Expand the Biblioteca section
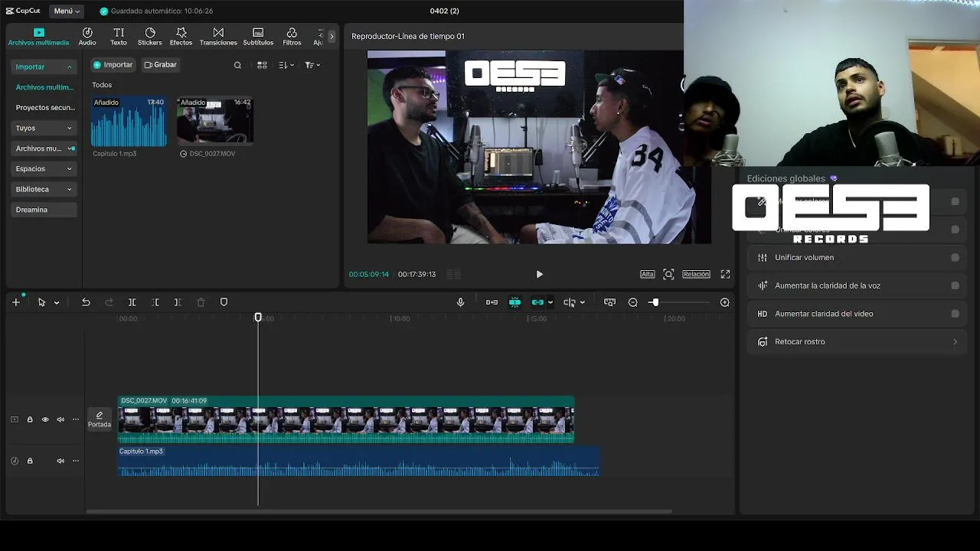980x551 pixels. point(70,189)
